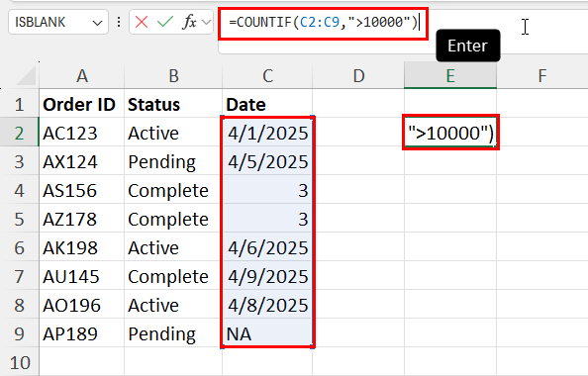This screenshot has height=376, width=588.
Task: Click the Complete status for AU145
Action: point(173,276)
